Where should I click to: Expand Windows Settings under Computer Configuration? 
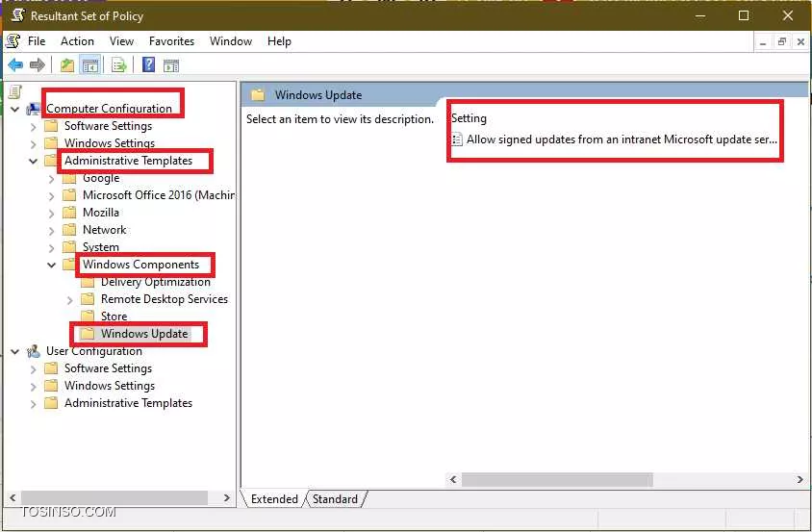[x=33, y=143]
